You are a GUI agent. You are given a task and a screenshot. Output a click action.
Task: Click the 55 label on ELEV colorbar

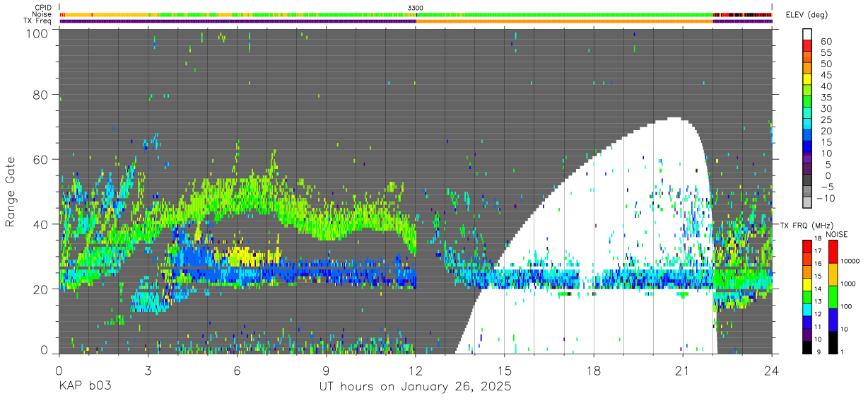point(826,52)
